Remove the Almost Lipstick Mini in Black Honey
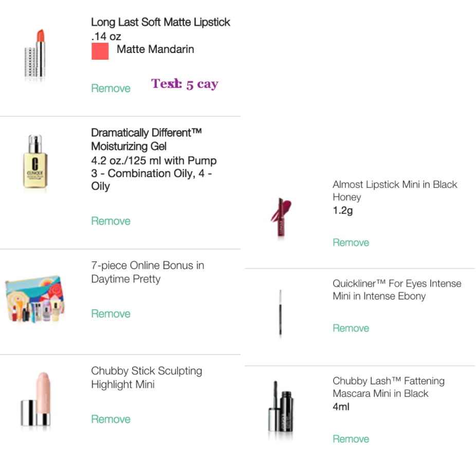The image size is (476, 459). pyautogui.click(x=351, y=242)
